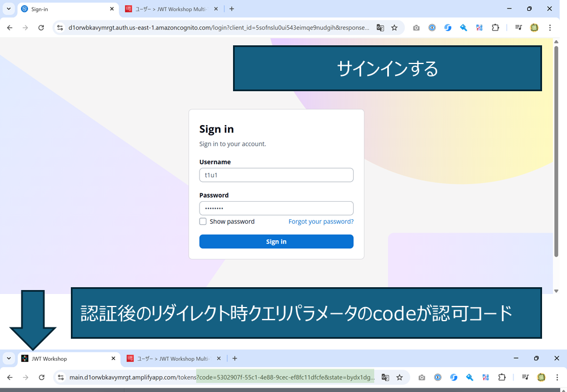Click scrollbar down arrow on sign-in page

click(556, 291)
